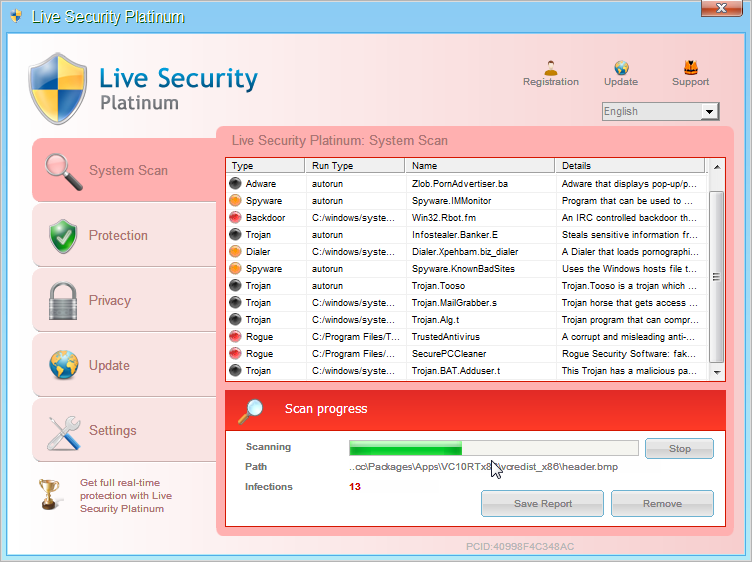Image resolution: width=752 pixels, height=562 pixels.
Task: Click the Live Security Platinum shield logo
Action: (58, 88)
